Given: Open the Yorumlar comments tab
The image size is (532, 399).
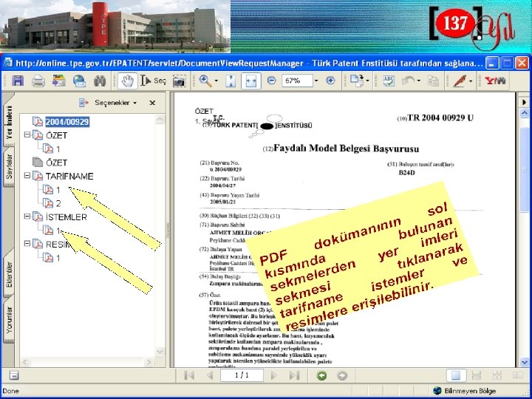Looking at the screenshot, I should [9, 320].
